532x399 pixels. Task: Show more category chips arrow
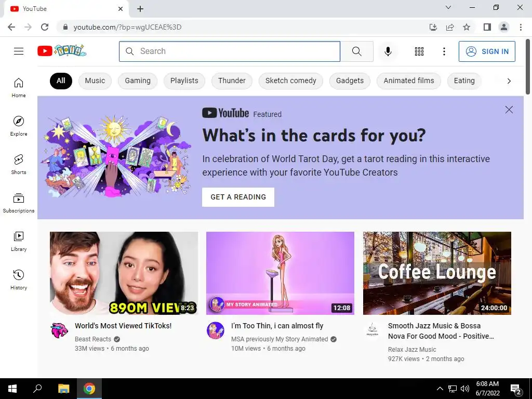[x=509, y=81]
